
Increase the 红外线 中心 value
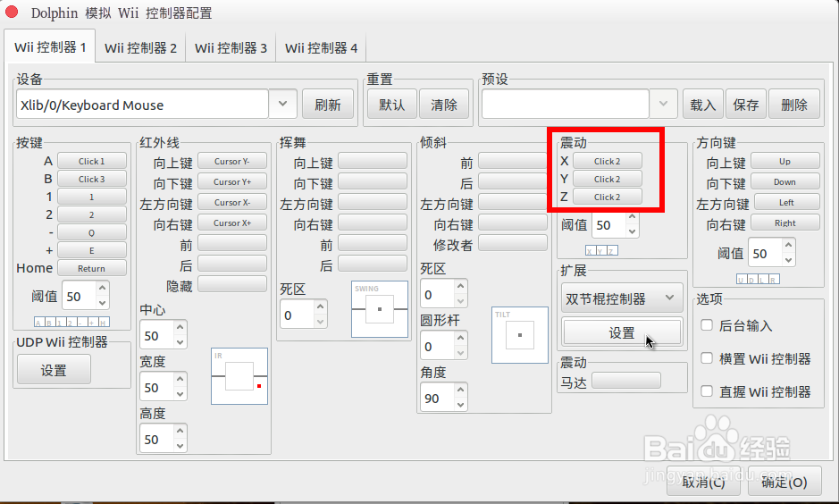point(180,327)
